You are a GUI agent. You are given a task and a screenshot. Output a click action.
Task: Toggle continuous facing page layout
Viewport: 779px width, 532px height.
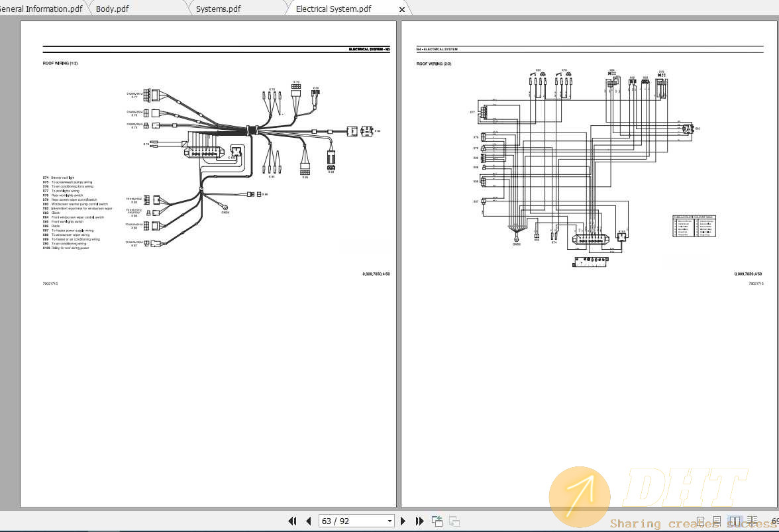(752, 521)
